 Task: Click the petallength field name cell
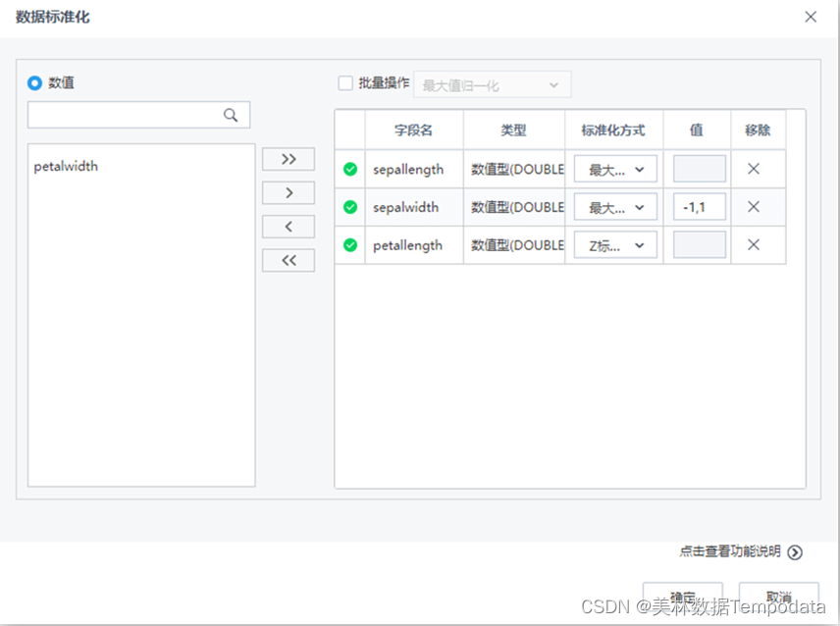point(414,245)
